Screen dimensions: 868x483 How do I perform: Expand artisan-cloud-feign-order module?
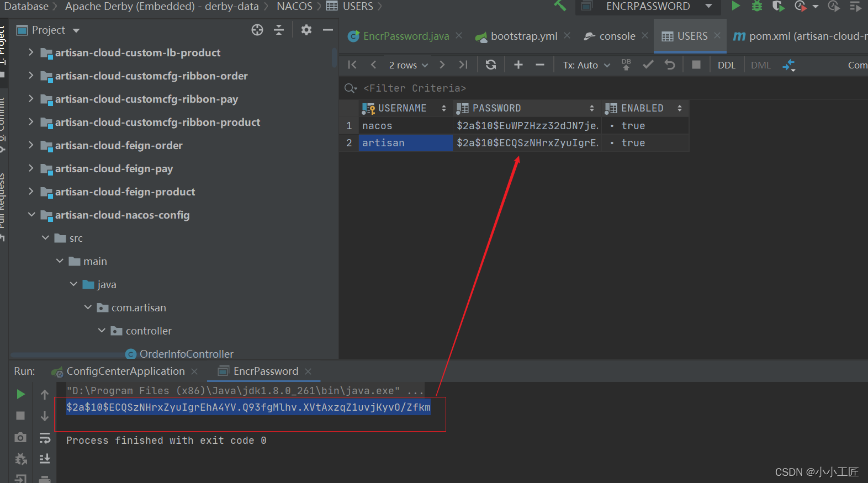[x=31, y=145]
